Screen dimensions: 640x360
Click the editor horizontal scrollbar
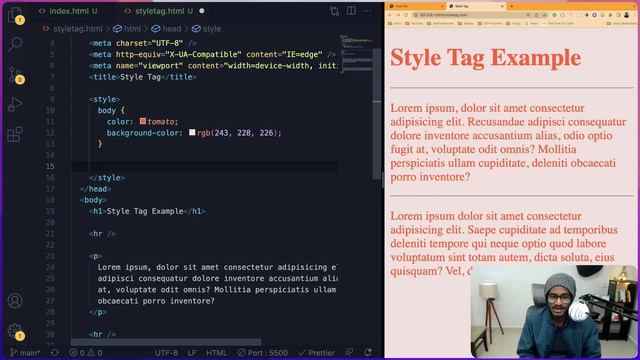point(166,342)
